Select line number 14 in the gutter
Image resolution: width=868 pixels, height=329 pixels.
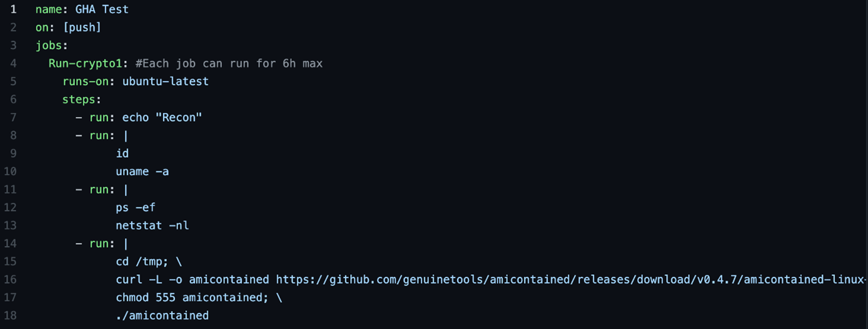13,243
